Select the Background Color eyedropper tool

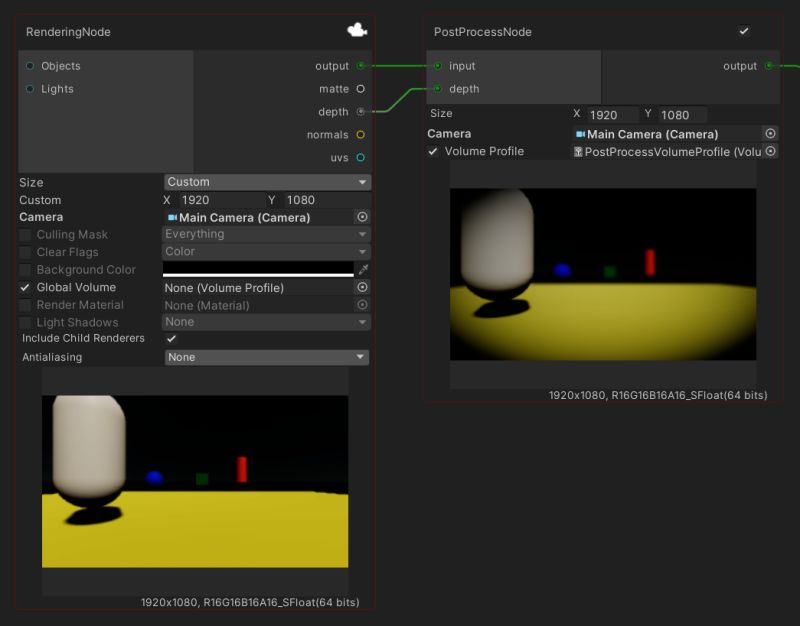(362, 269)
